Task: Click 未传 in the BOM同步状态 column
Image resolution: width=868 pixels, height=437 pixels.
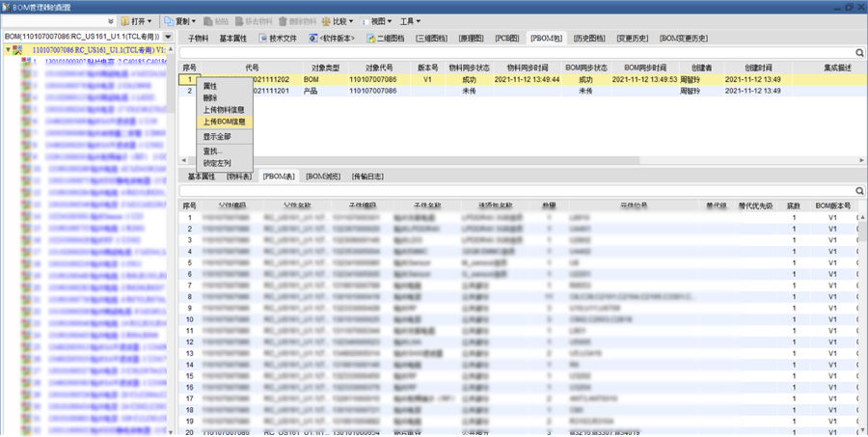Action: click(x=585, y=91)
